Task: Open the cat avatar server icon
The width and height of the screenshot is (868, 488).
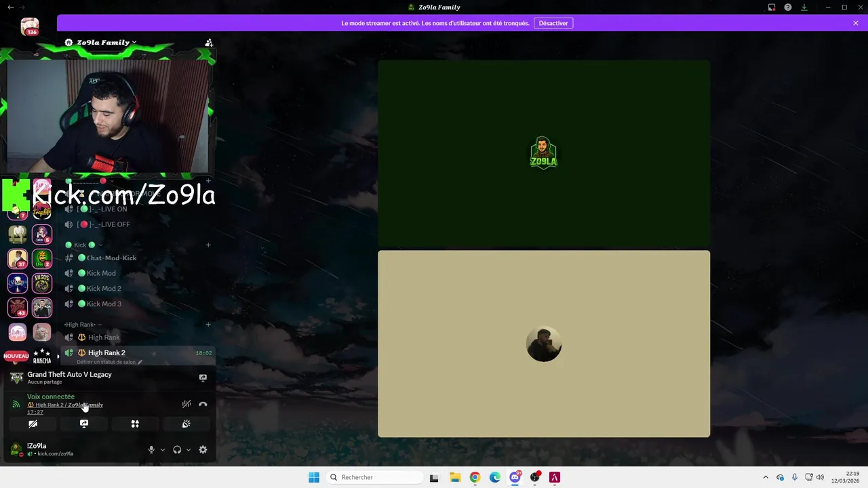Action: [42, 331]
